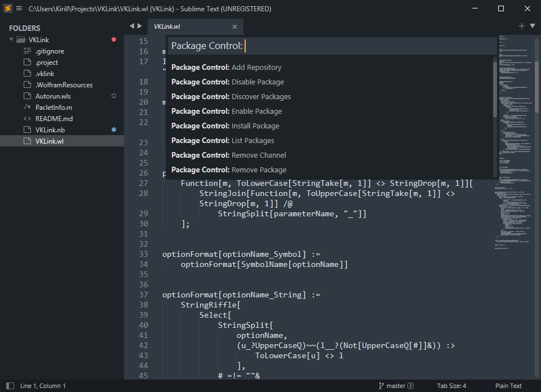Toggle the sidebar from status bar icon
541x392 pixels.
[10, 386]
